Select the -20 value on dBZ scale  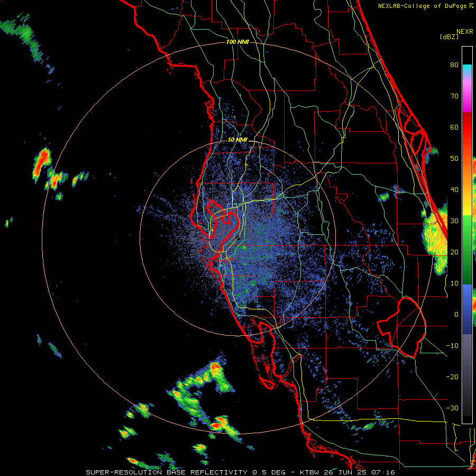pyautogui.click(x=452, y=377)
